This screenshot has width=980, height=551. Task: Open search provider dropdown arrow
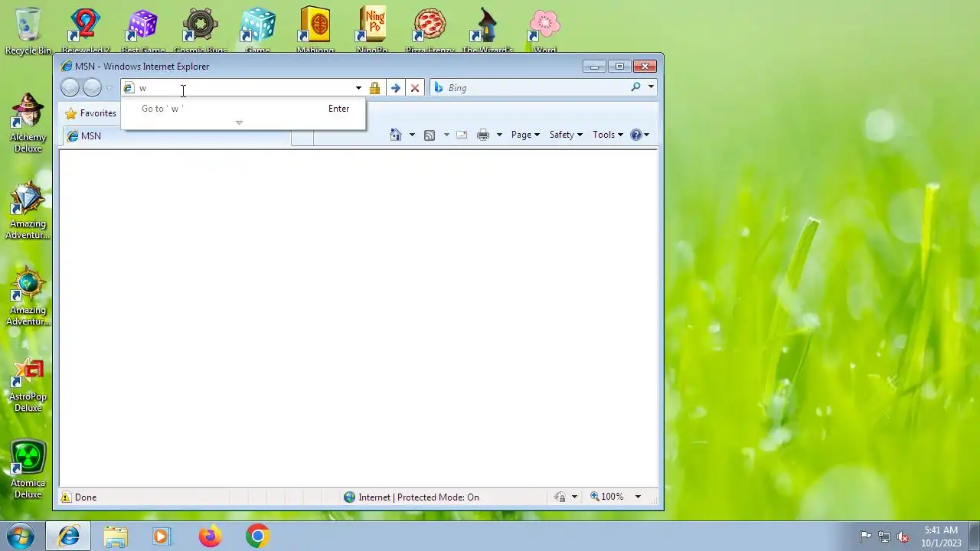click(x=651, y=87)
